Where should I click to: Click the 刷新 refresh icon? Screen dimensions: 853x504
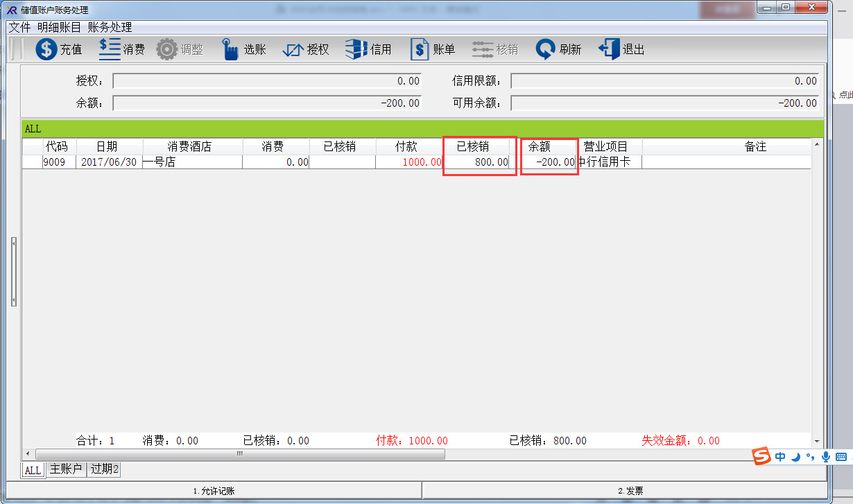click(546, 49)
